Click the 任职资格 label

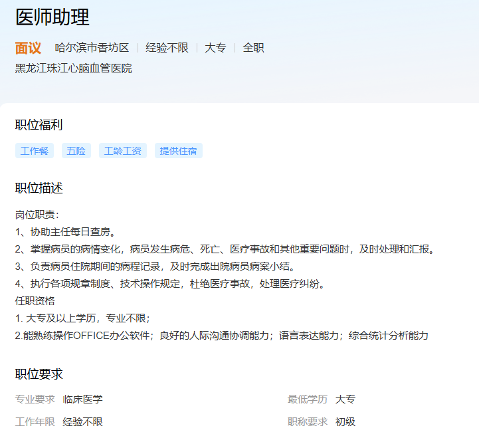coord(35,300)
